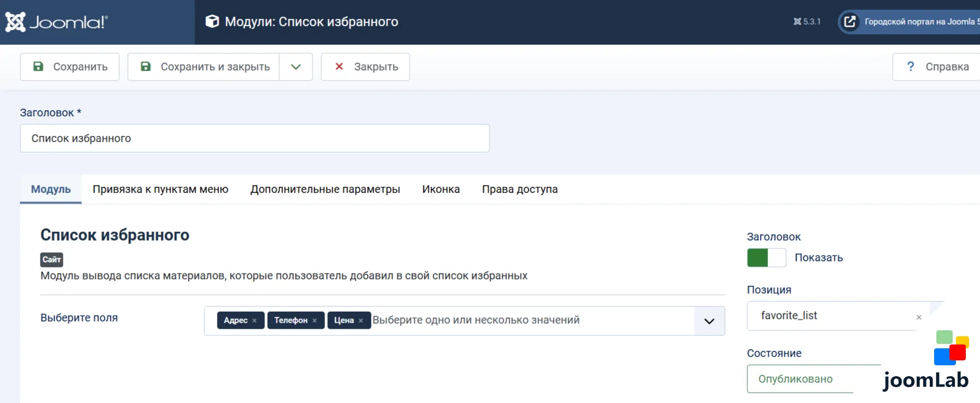Screen dimensions: 980x403
Task: Remove the Адрес tag with its x
Action: 255,320
